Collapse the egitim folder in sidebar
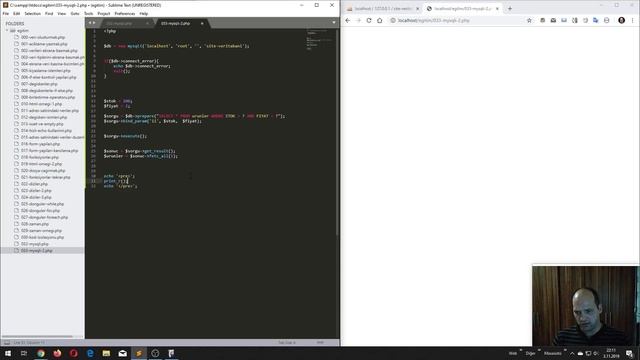 click(x=7, y=31)
